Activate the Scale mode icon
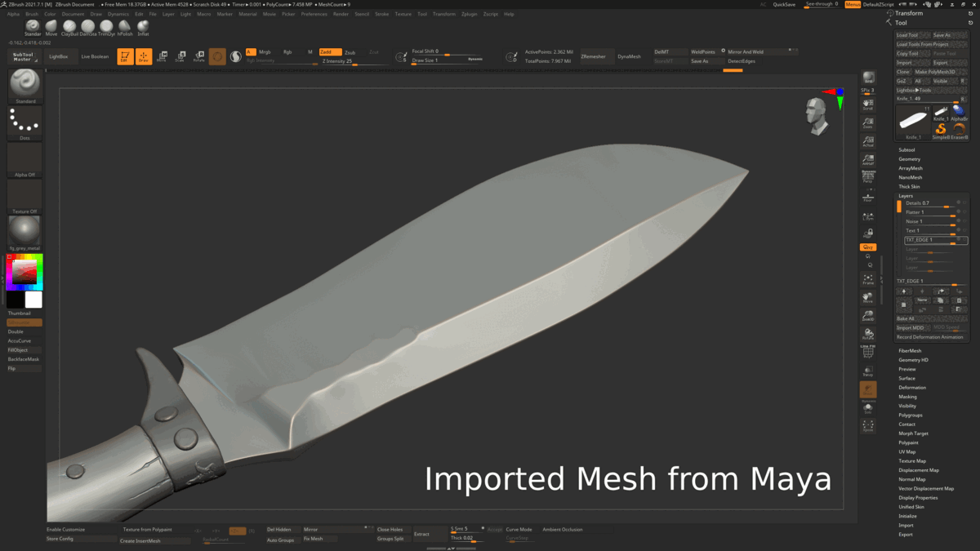This screenshot has width=980, height=551. tap(181, 57)
